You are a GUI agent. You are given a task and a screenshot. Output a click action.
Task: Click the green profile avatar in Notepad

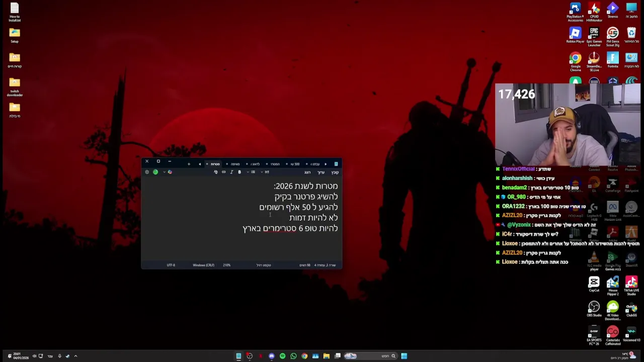[155, 172]
